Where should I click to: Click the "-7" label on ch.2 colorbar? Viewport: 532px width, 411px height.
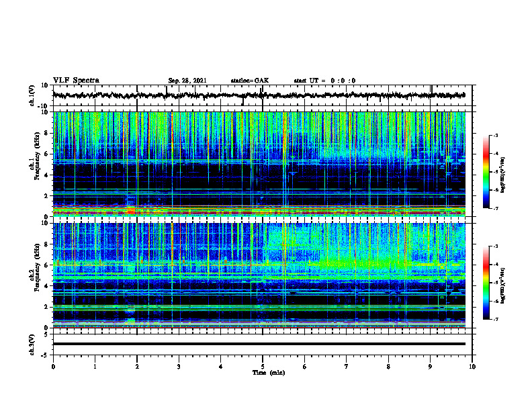coord(496,319)
